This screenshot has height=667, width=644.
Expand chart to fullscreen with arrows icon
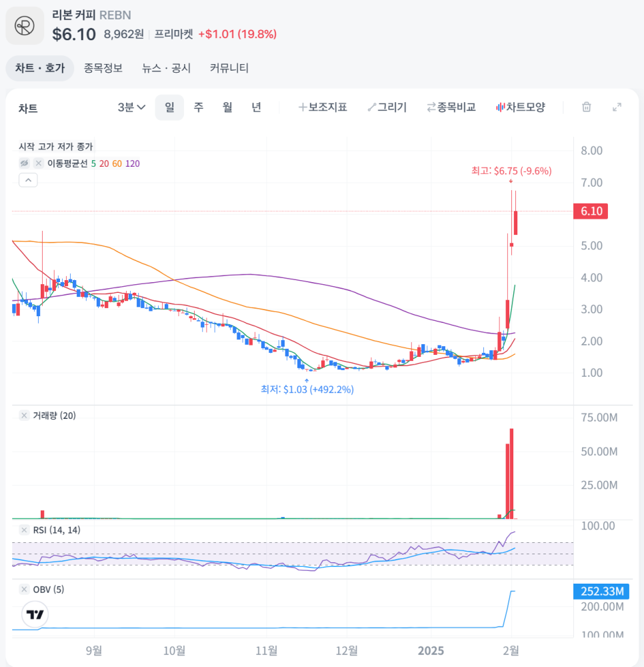[617, 107]
